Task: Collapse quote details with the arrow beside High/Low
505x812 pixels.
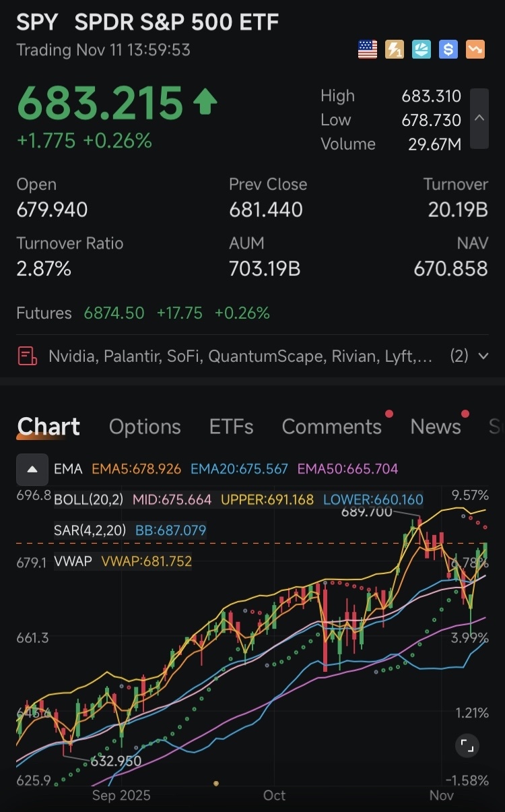Action: [x=479, y=118]
